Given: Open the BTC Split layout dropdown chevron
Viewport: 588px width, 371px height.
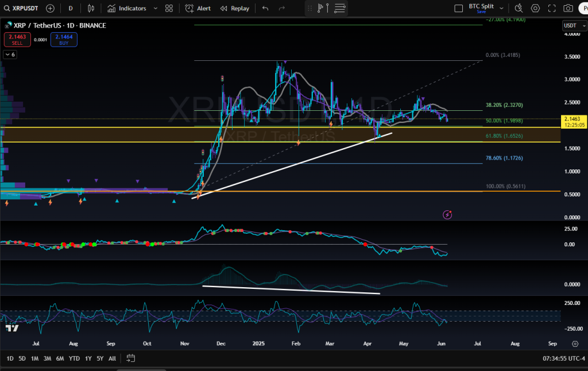Looking at the screenshot, I should tap(501, 8).
